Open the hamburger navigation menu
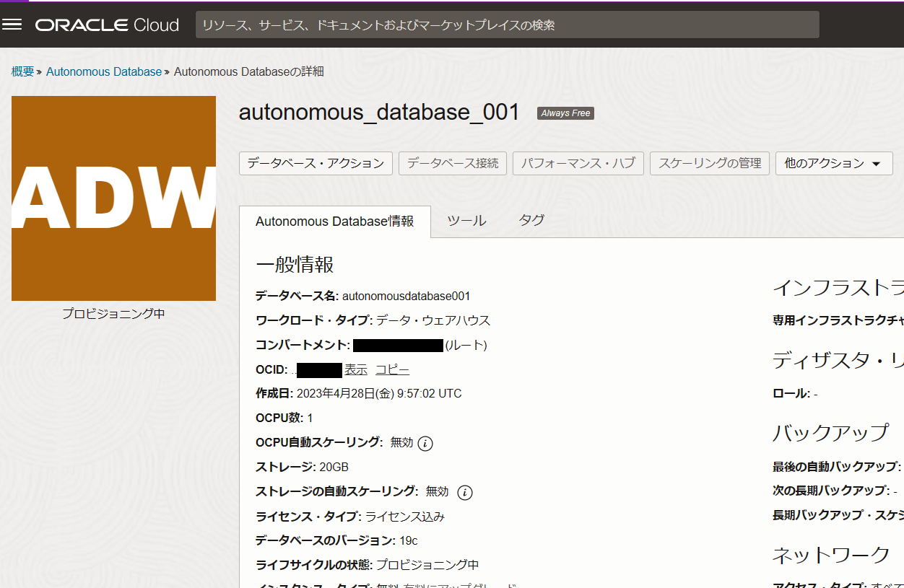 pos(12,25)
